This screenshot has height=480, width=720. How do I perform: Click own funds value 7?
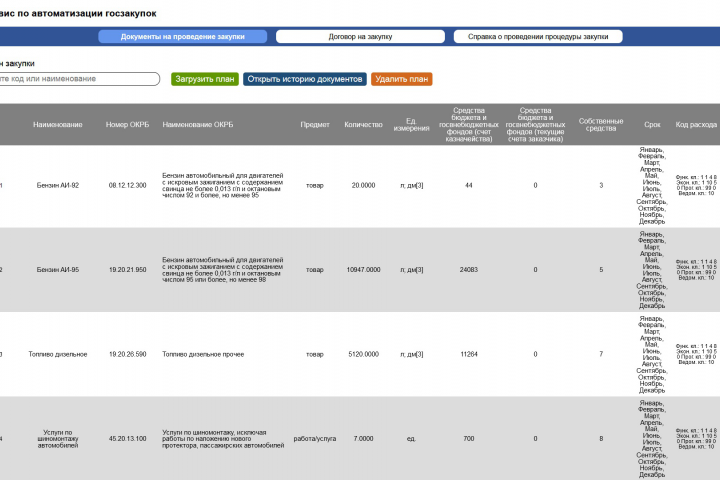601,354
